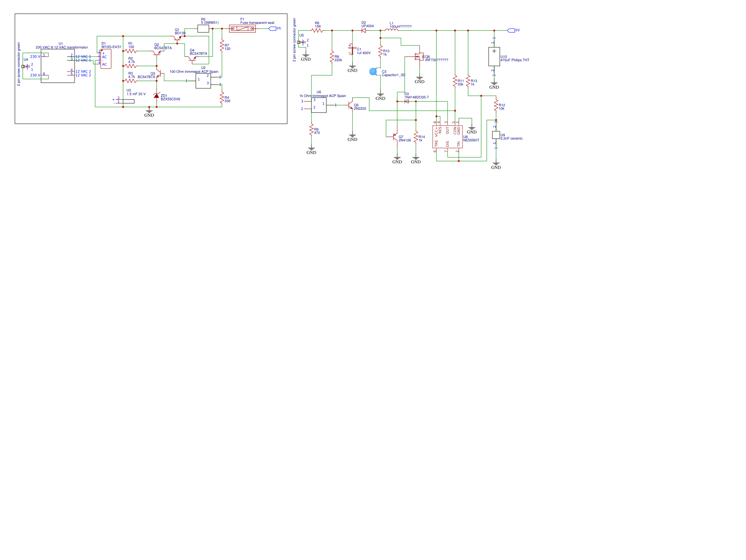This screenshot has height=560, width=746.
Task: Select resistor R10 1k
Action: tap(380, 51)
